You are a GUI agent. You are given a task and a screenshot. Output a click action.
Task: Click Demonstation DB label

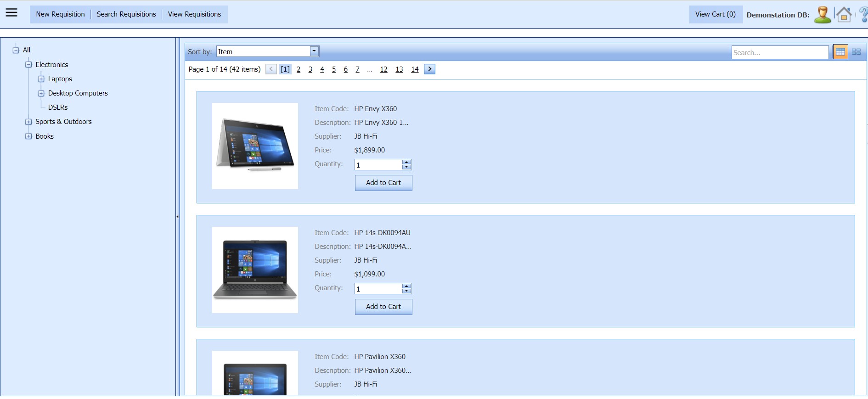[778, 15]
